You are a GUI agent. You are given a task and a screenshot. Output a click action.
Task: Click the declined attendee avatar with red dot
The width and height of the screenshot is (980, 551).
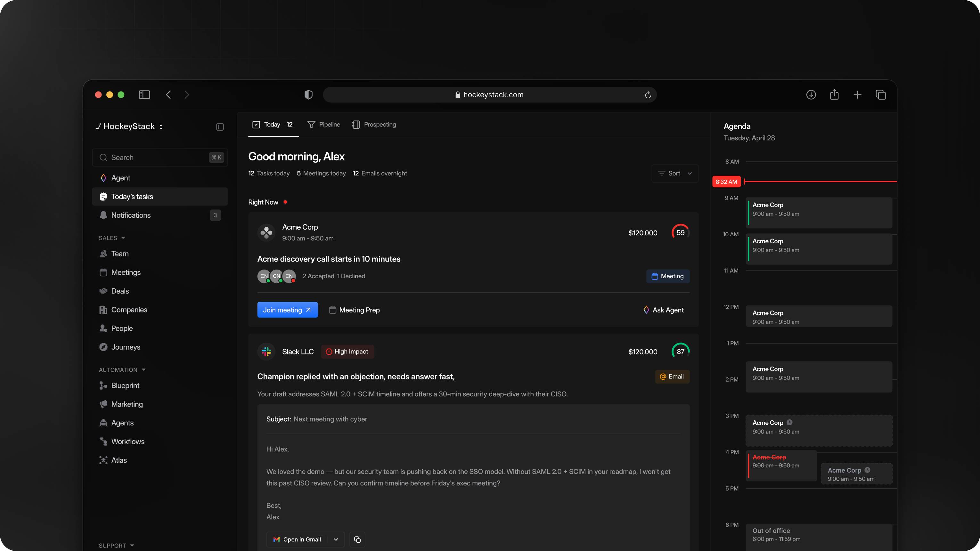pos(290,276)
